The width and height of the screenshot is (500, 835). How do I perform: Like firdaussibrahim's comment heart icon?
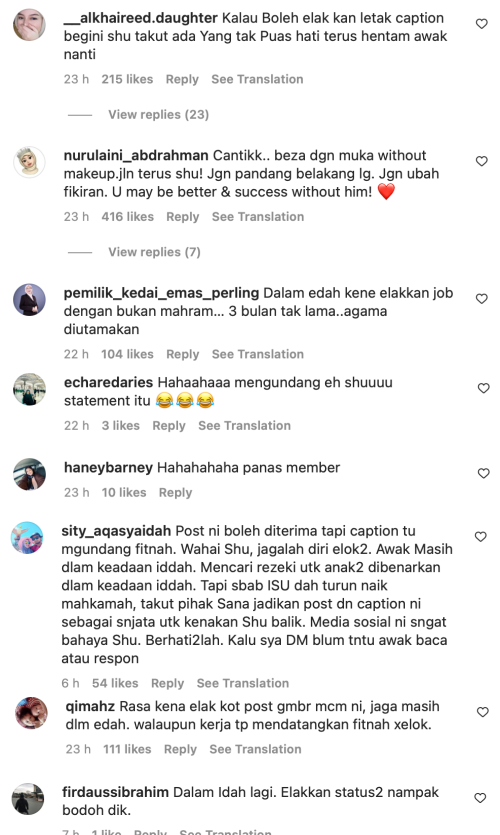click(x=480, y=797)
